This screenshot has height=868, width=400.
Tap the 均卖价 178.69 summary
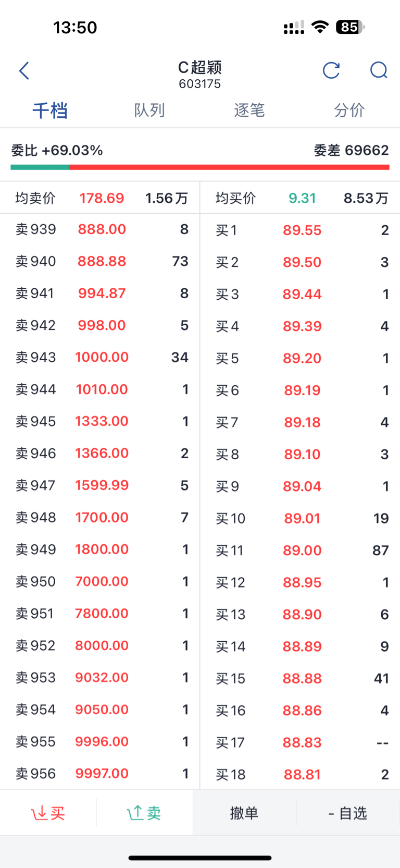102,198
